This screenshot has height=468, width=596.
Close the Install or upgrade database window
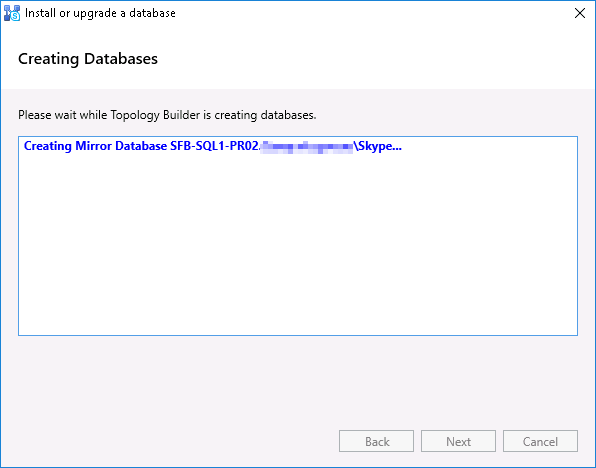point(580,13)
